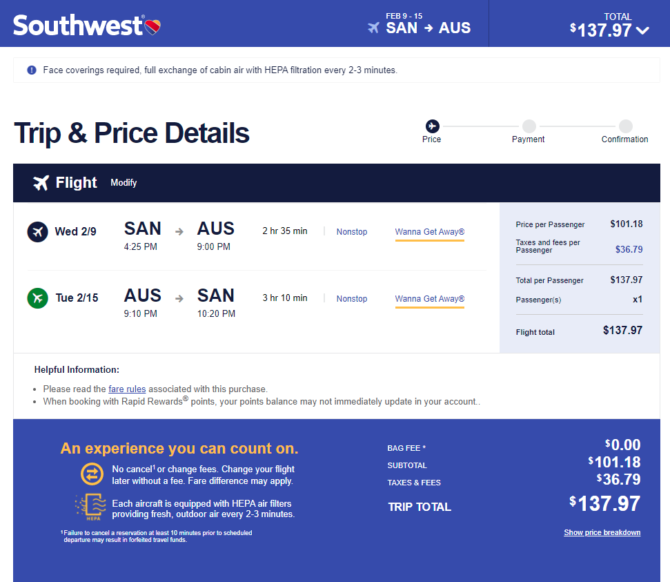Select the Confirmation step in progress bar

tap(625, 131)
